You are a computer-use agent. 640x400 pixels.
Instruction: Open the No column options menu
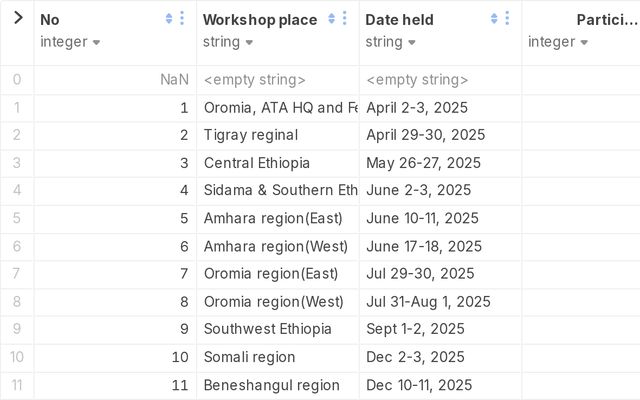coord(181,18)
